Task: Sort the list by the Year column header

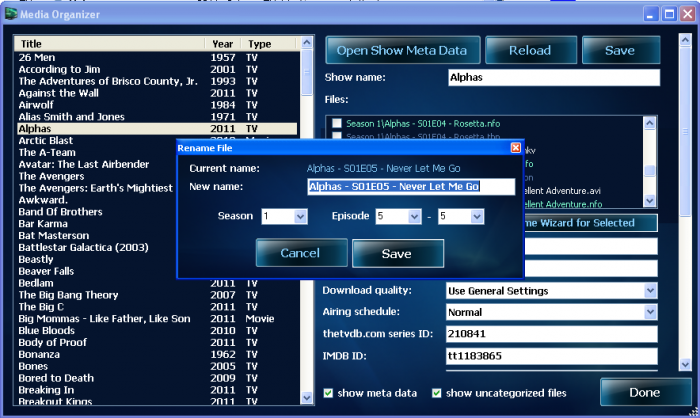Action: 223,44
